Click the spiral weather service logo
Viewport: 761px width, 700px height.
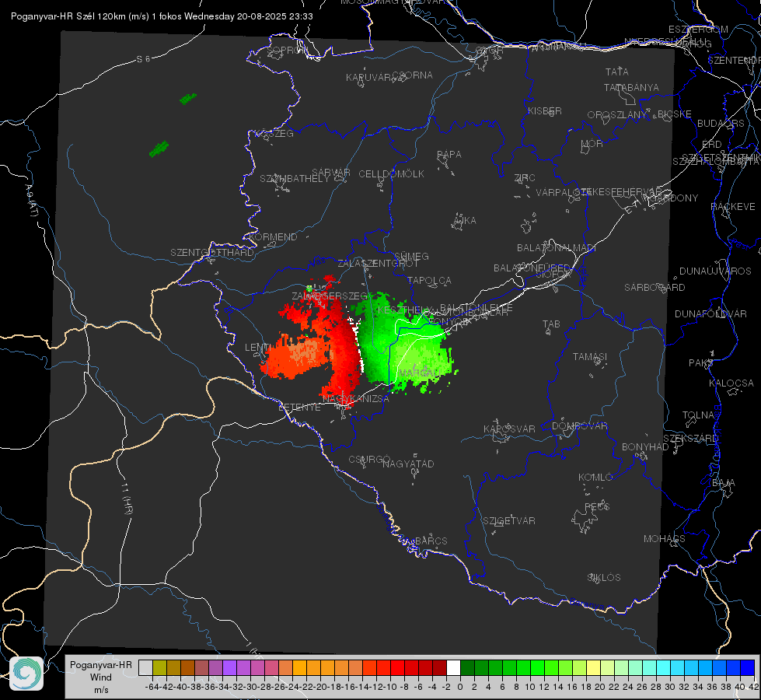point(26,674)
